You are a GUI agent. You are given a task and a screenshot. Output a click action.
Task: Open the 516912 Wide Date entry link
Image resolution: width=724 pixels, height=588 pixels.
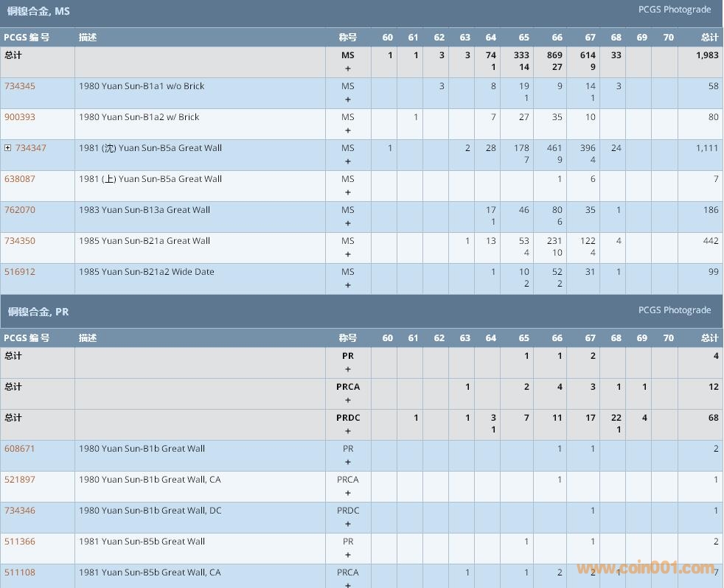pos(20,272)
